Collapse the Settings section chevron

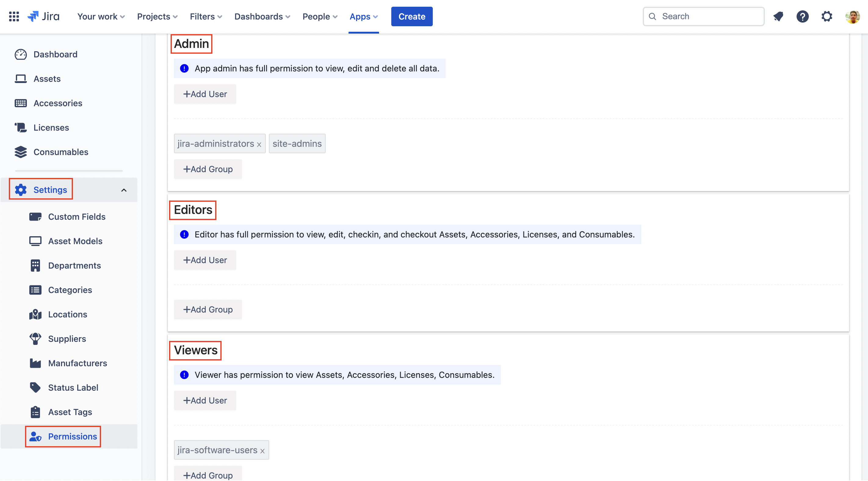tap(124, 190)
